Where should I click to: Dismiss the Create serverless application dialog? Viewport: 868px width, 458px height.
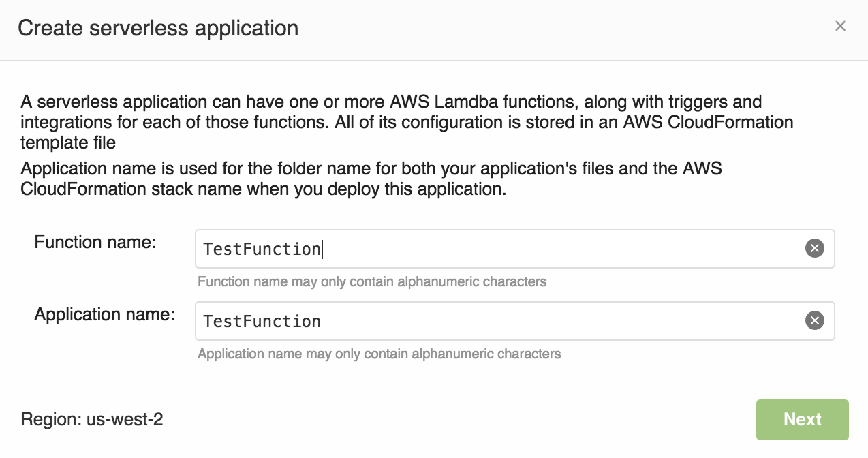coord(841,26)
